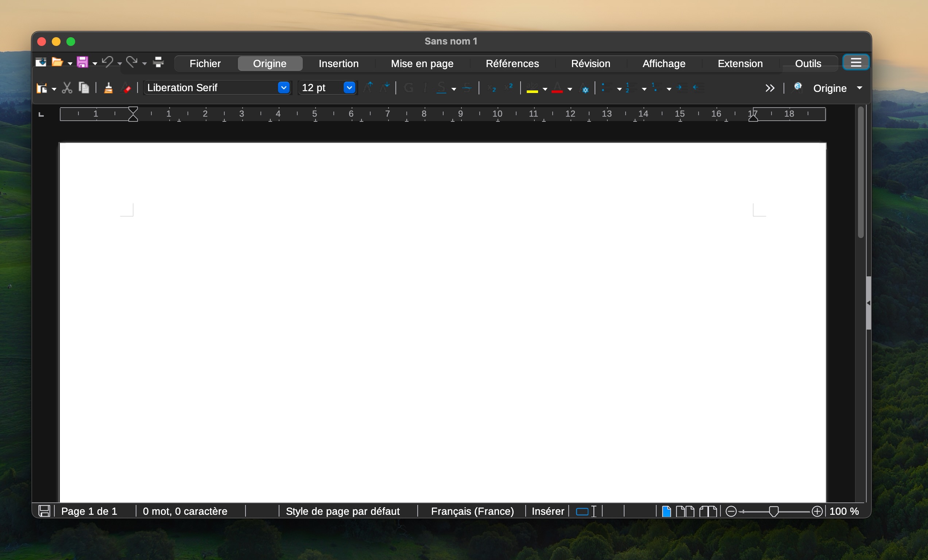Click the copy formatting icon
Screen dimensions: 928x560
tap(109, 87)
